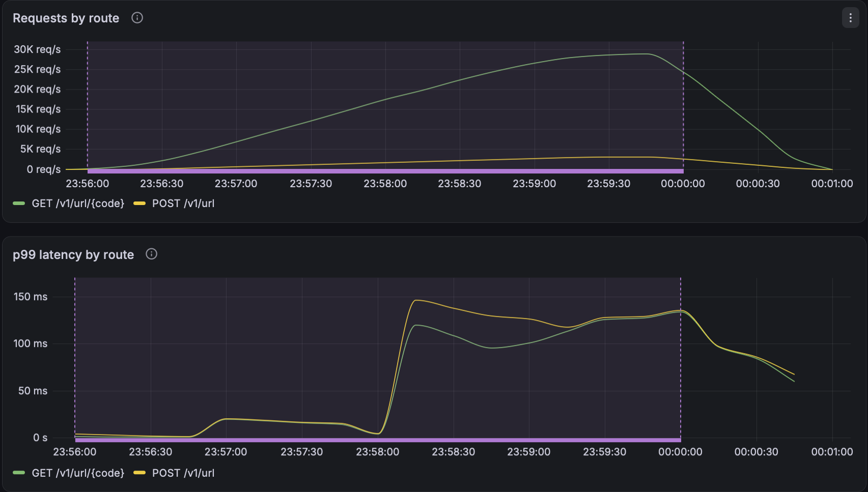Viewport: 868px width, 492px height.
Task: Click 23:57:00 tick on latency chart axis
Action: (226, 452)
